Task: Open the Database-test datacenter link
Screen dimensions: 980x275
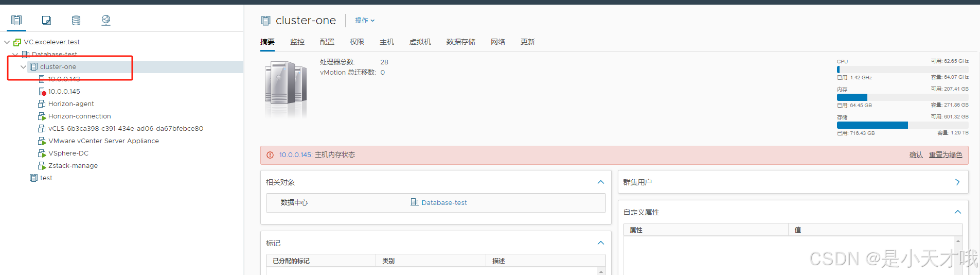Action: click(x=444, y=203)
